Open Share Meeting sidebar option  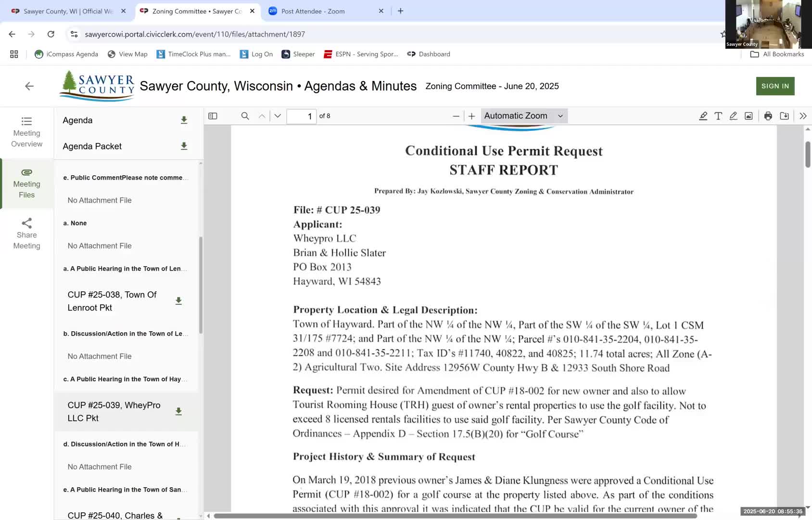(27, 234)
